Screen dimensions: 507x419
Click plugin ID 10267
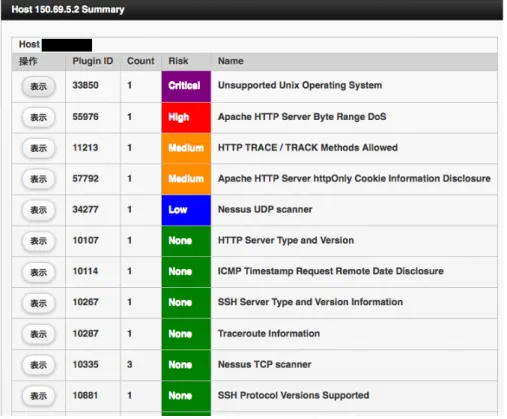pos(85,302)
